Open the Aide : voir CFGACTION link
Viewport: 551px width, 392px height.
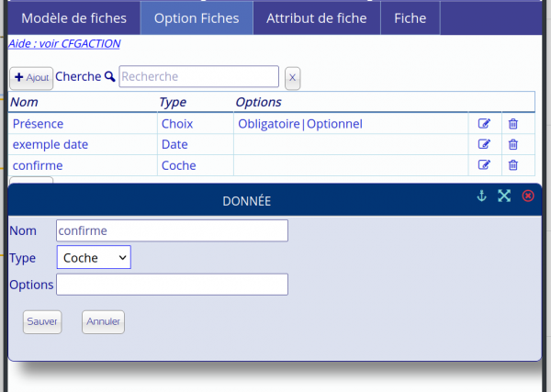(x=64, y=43)
